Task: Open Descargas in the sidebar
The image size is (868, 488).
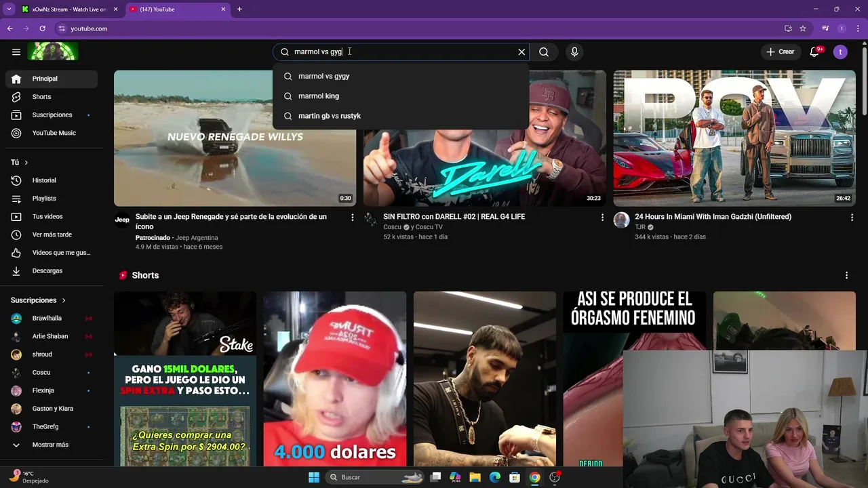Action: click(52, 270)
